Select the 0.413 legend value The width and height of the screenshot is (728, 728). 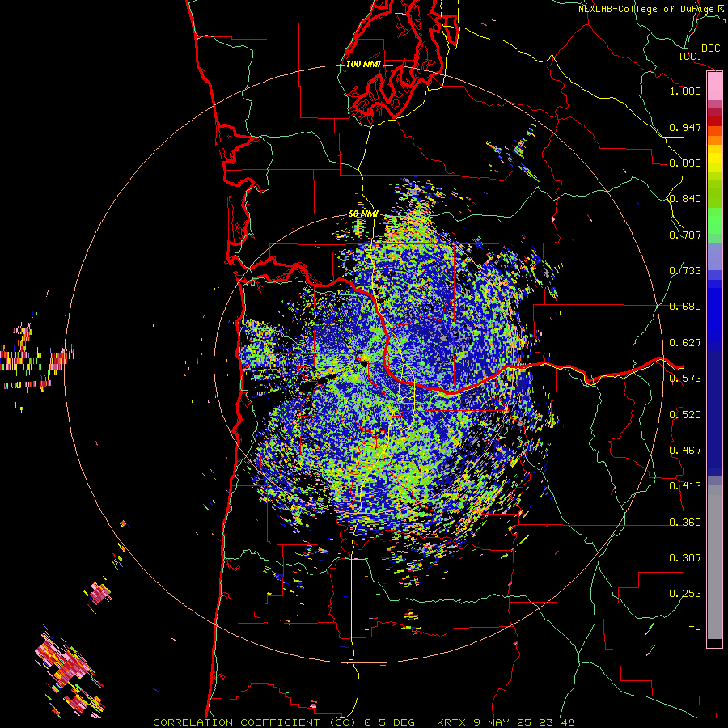click(685, 486)
